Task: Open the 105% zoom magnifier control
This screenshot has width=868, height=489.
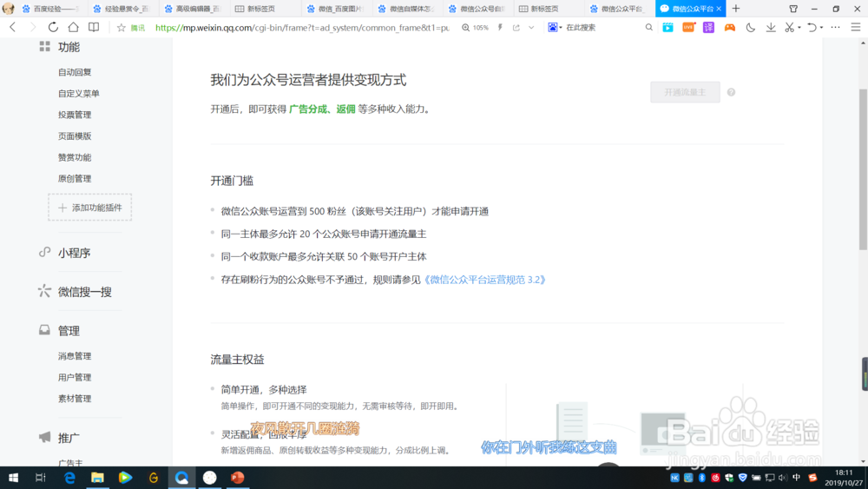Action: 475,27
